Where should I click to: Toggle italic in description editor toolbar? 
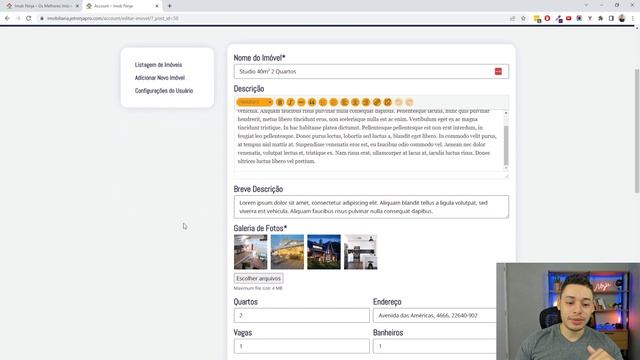coord(291,102)
